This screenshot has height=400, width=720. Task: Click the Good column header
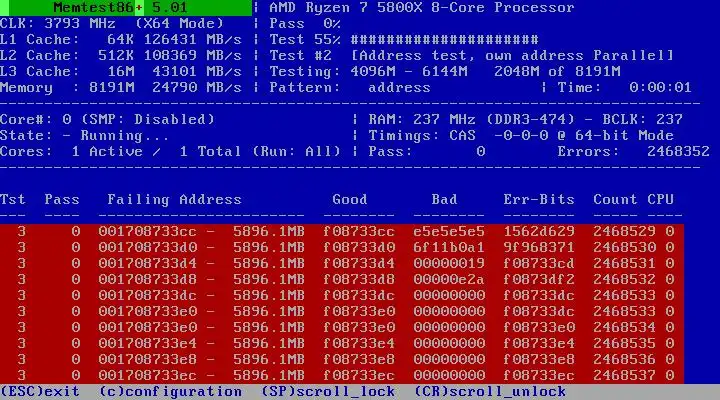coord(350,199)
